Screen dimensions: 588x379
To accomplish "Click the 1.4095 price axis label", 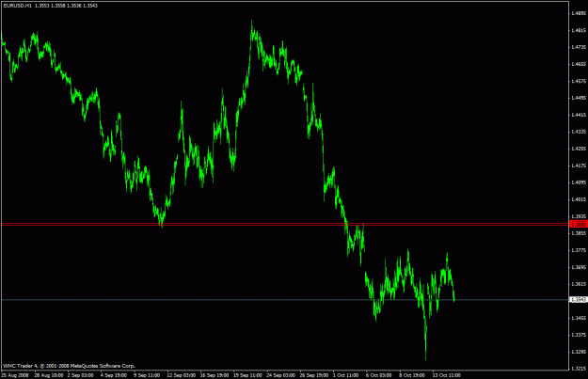I will pos(579,182).
